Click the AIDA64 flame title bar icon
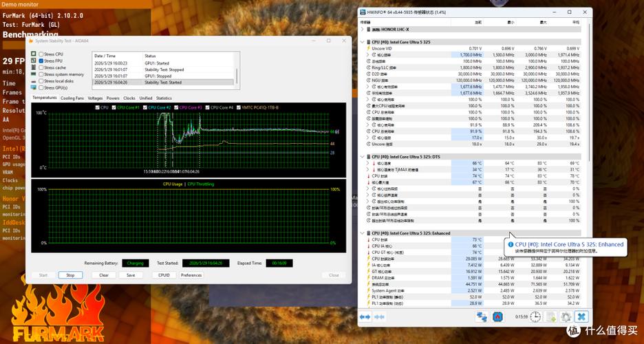Screen dimensions: 644x344 tap(31, 41)
